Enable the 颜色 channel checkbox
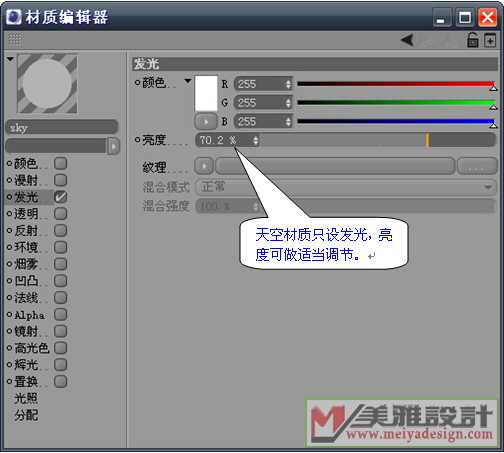The image size is (504, 453). point(60,163)
